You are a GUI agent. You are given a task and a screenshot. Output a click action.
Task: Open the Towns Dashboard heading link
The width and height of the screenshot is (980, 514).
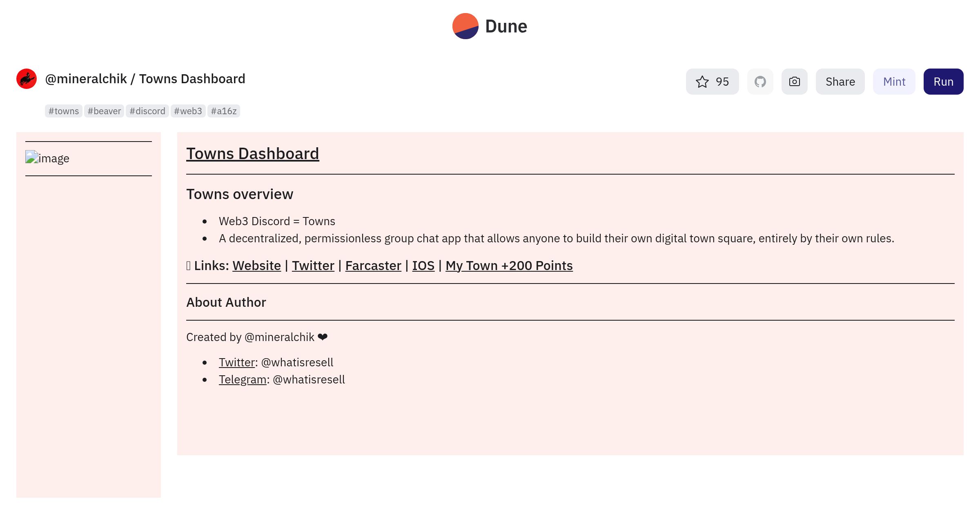[252, 154]
